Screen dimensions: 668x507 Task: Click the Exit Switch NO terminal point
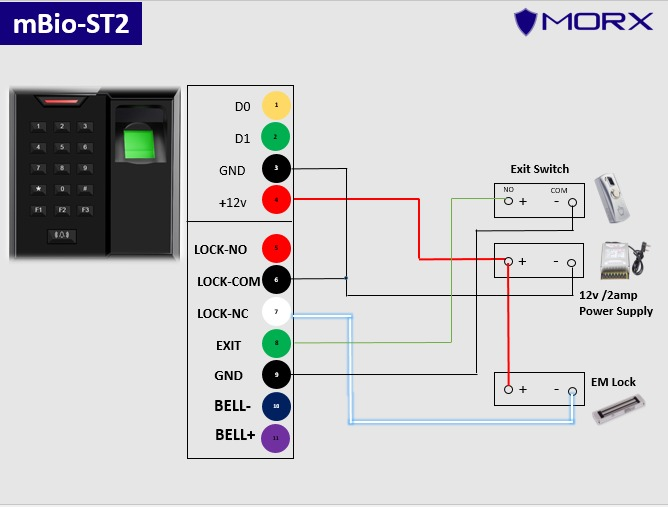[x=508, y=201]
